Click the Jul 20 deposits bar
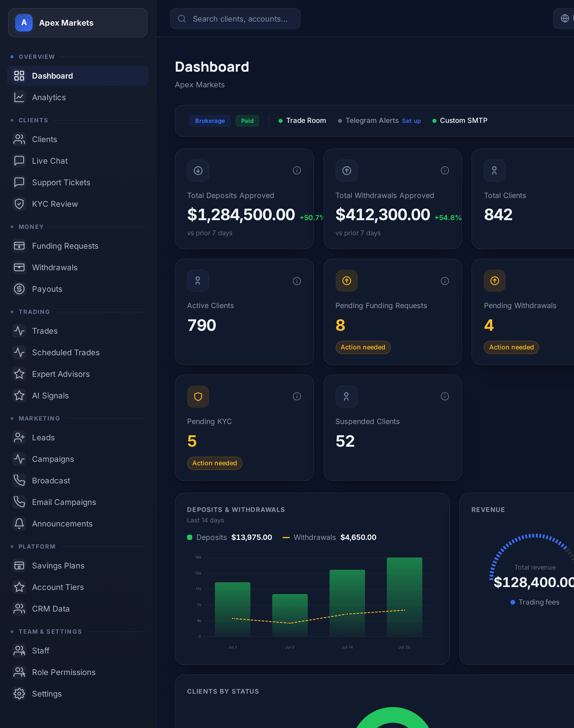 tap(404, 597)
